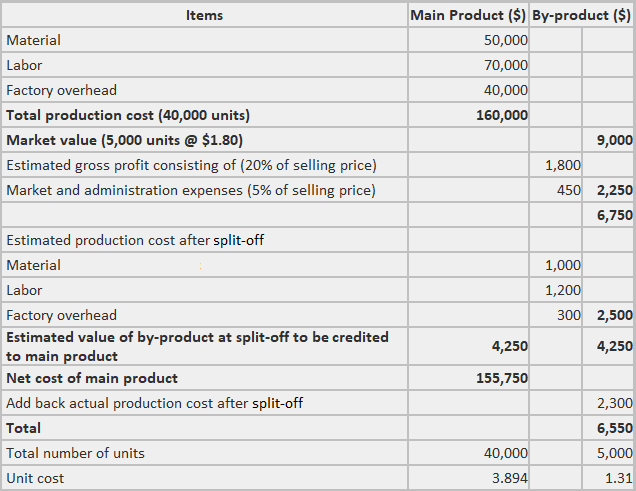
Task: Click the estimated gross profit value 1,800
Action: point(563,165)
